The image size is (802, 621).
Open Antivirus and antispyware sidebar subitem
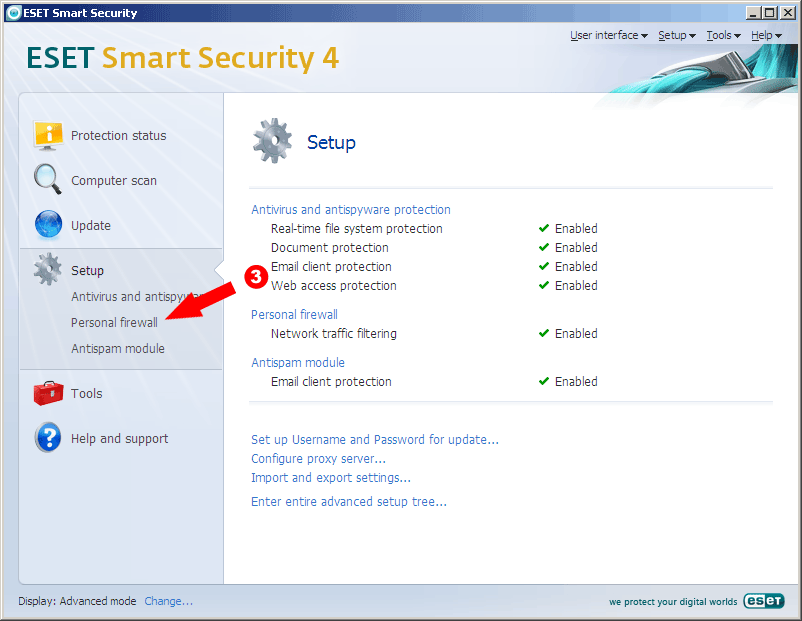138,297
